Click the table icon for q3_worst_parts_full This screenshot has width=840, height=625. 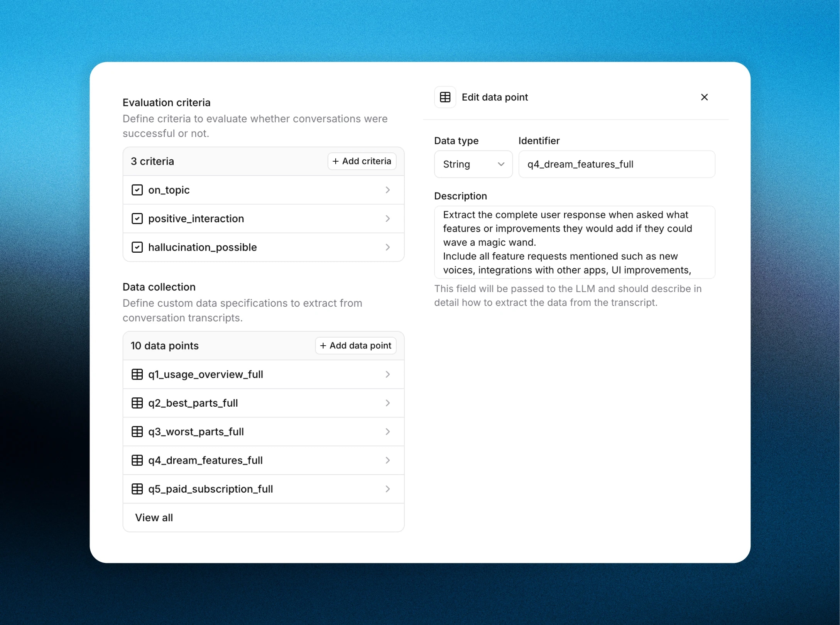pyautogui.click(x=138, y=431)
